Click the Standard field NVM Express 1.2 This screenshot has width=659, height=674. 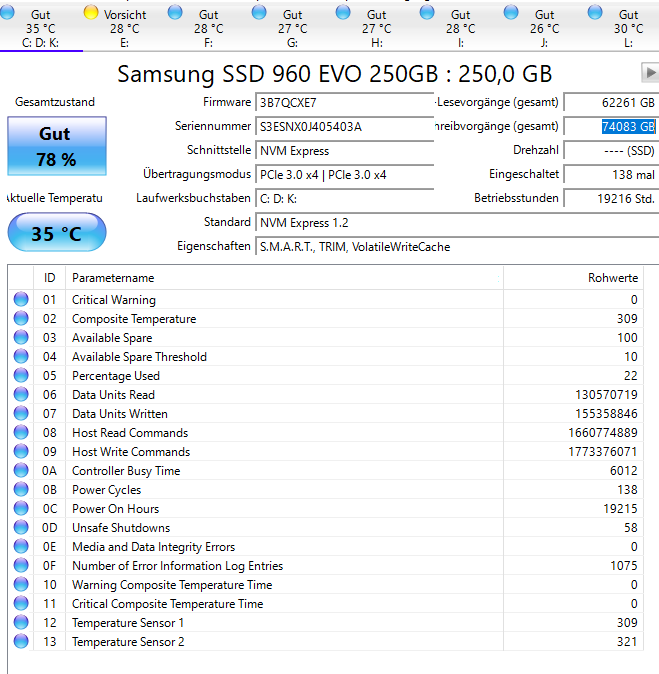(457, 223)
